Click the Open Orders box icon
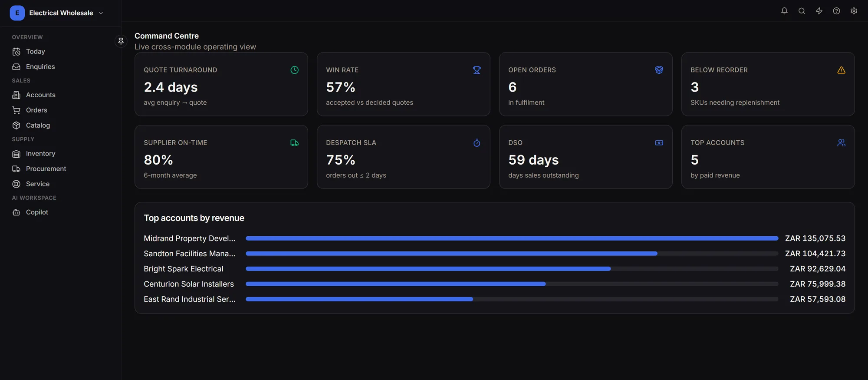The height and width of the screenshot is (380, 868). [x=659, y=70]
